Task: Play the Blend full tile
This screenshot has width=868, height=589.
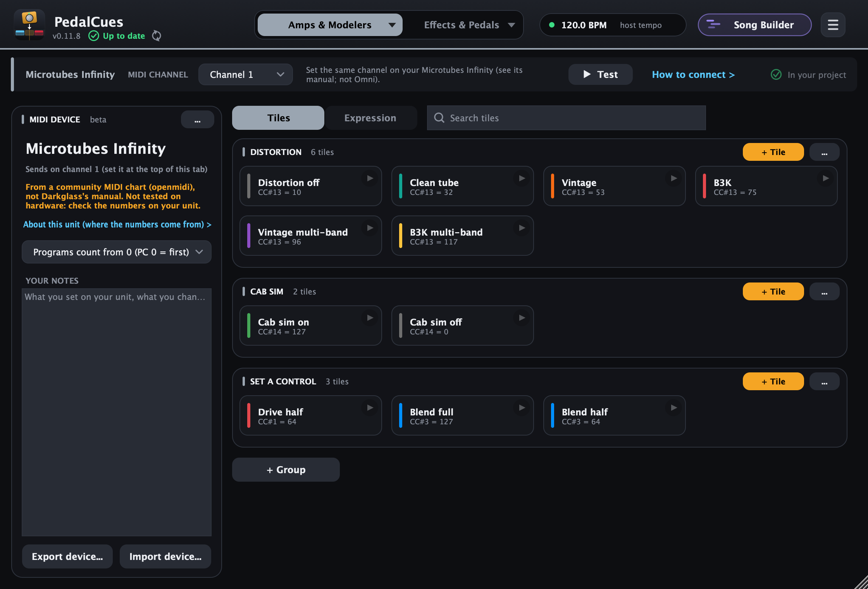Action: [522, 408]
